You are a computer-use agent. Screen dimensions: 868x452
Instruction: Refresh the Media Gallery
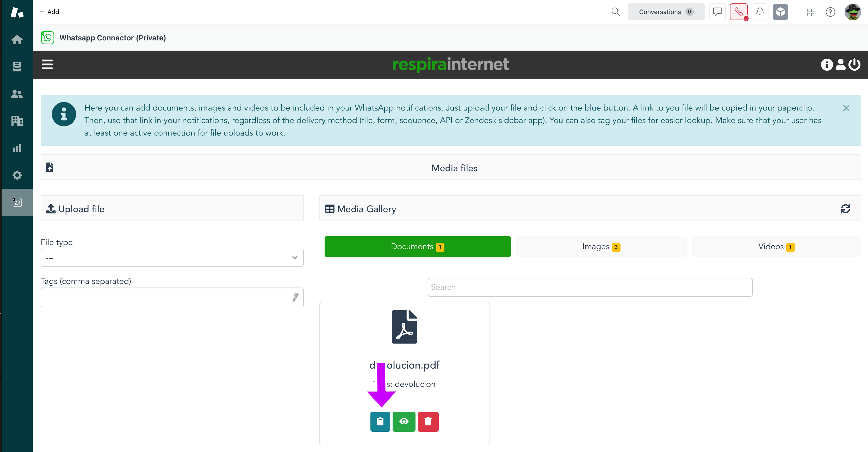click(x=845, y=208)
